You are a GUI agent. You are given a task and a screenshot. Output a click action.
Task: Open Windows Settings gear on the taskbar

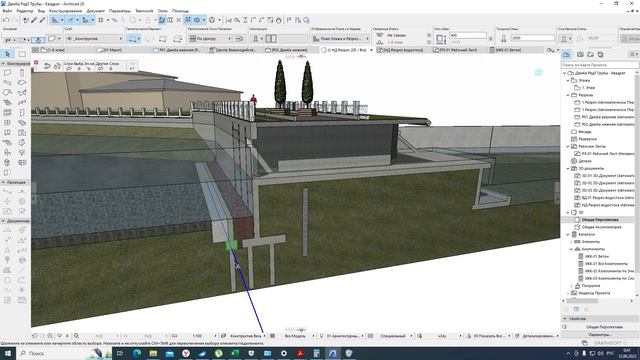click(284, 353)
